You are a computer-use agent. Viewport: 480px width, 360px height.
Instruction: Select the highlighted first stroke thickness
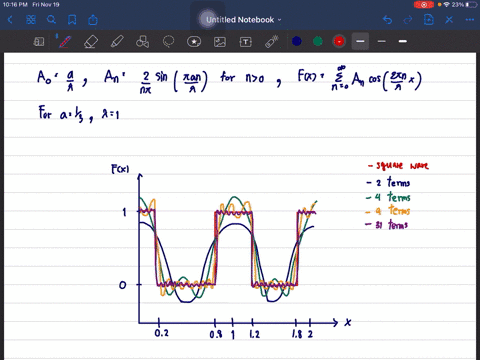pos(360,41)
